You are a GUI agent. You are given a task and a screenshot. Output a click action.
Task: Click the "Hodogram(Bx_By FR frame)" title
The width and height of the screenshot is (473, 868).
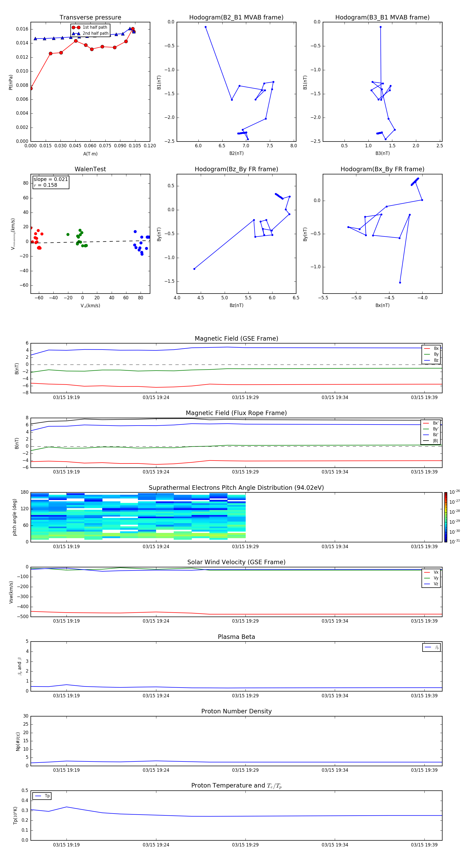pos(382,169)
